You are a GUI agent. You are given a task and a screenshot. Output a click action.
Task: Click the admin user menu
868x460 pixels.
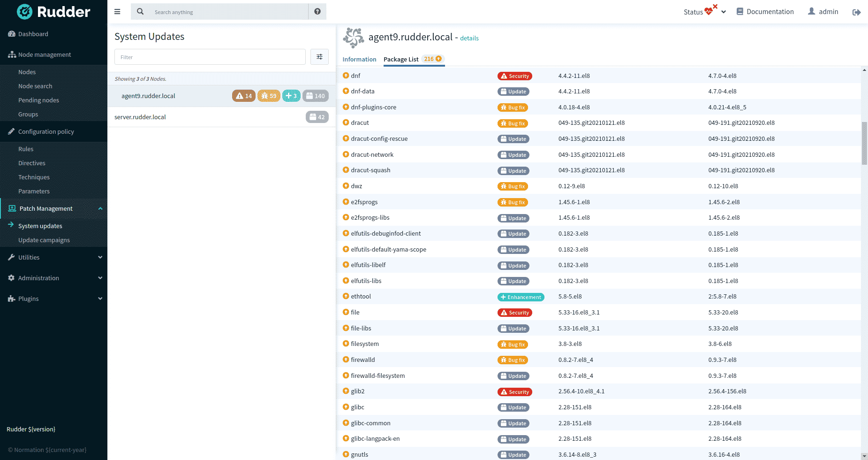pyautogui.click(x=823, y=12)
